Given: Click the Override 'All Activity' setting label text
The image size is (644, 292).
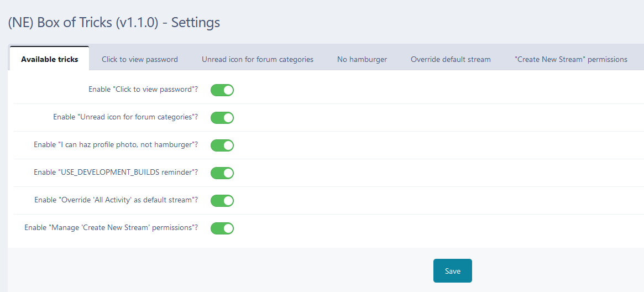Looking at the screenshot, I should [x=116, y=200].
